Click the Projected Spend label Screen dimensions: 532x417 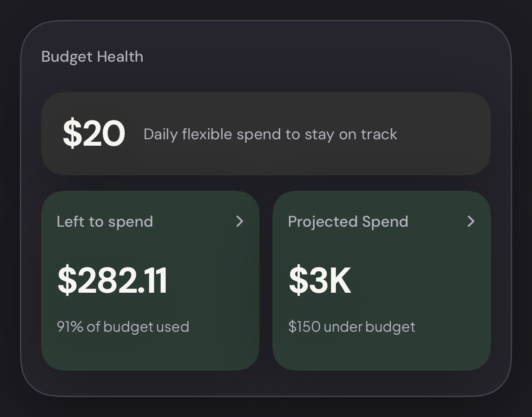point(348,222)
